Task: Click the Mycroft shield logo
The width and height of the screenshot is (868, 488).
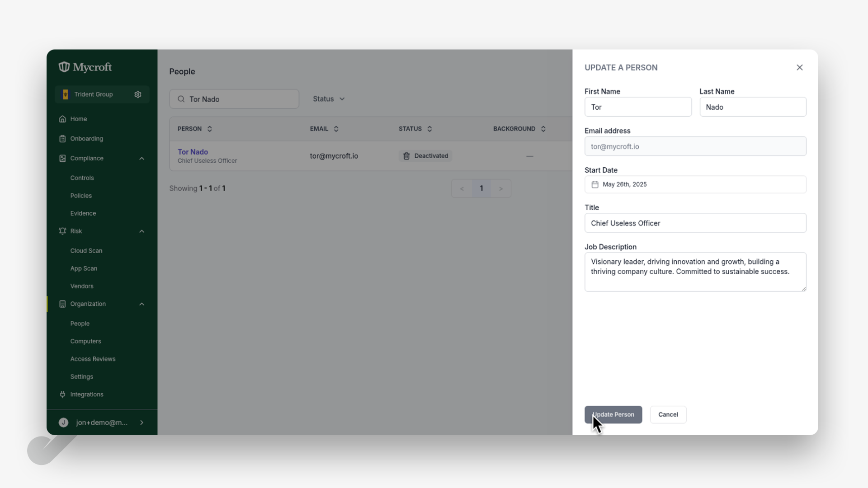Action: click(x=64, y=67)
